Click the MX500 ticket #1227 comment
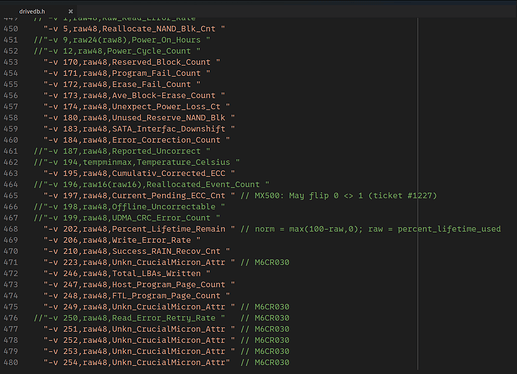Screen dimensions: 517x374 (x=339, y=195)
